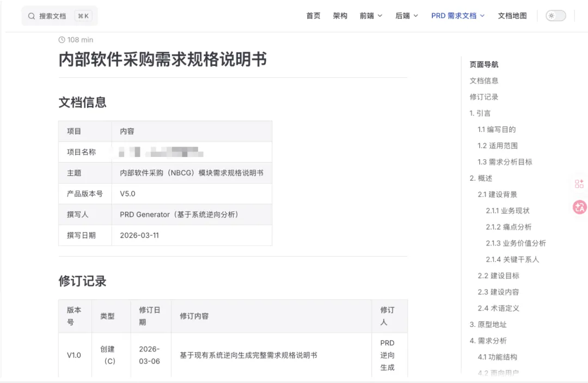
Task: Jump to 修订记录 in page navigation
Action: point(484,97)
